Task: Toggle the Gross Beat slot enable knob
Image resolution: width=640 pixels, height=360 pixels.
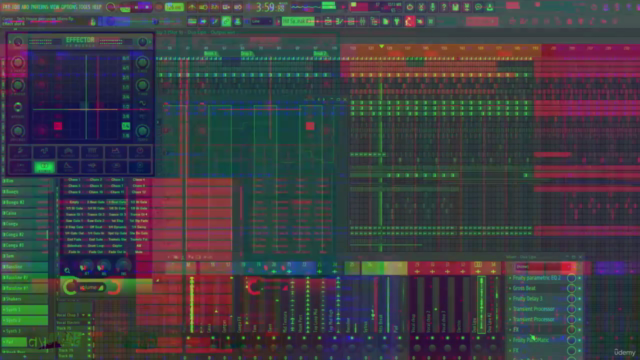Action: pos(571,288)
